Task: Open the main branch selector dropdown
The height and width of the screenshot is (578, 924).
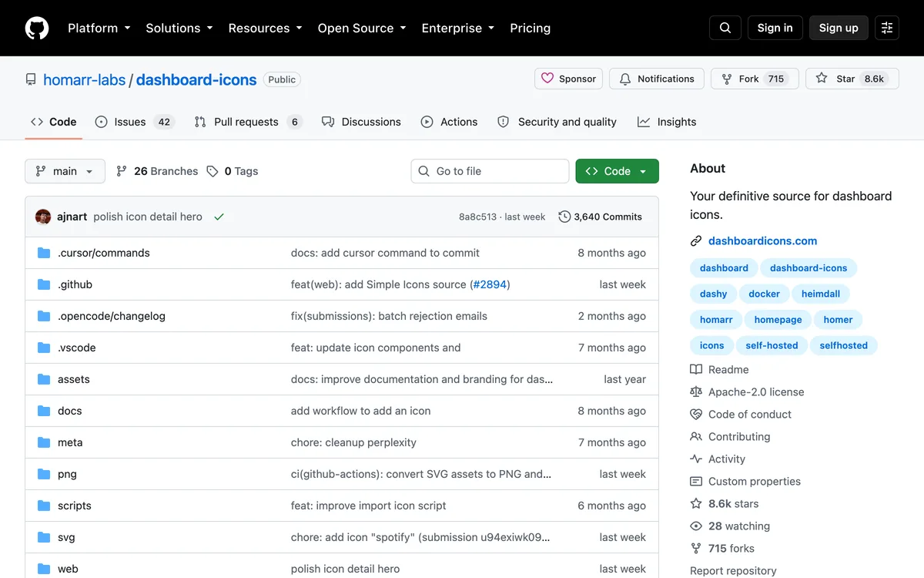Action: coord(65,171)
